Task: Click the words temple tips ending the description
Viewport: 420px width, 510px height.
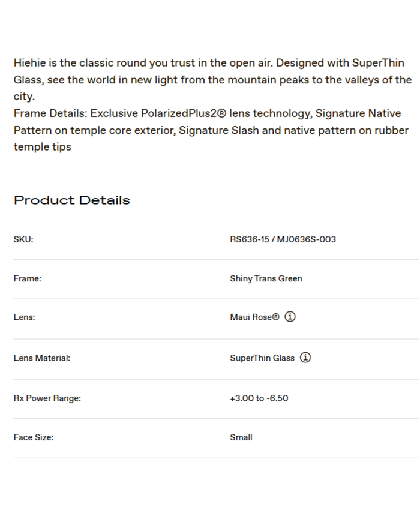Action: 43,147
